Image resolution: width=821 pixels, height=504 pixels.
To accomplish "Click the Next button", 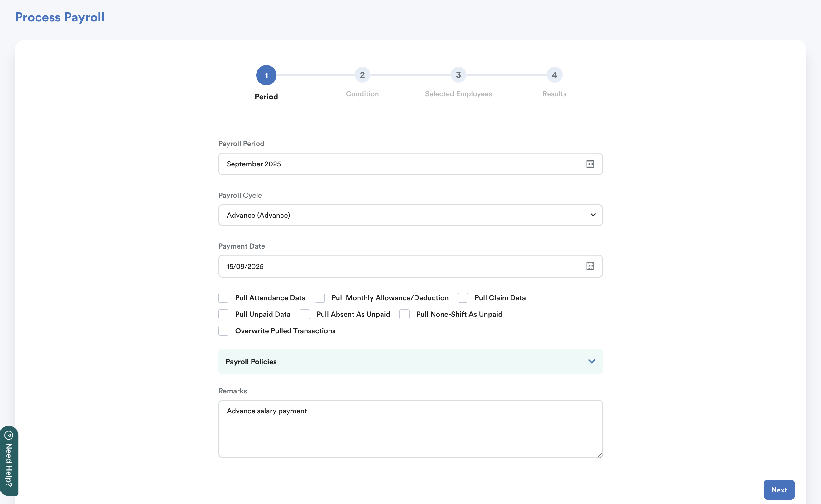I will click(x=779, y=490).
